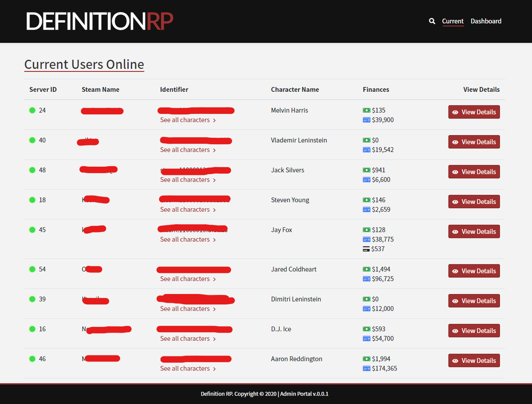See all characters in Vlademir Leninstein's row
The width and height of the screenshot is (532, 404).
coord(188,150)
